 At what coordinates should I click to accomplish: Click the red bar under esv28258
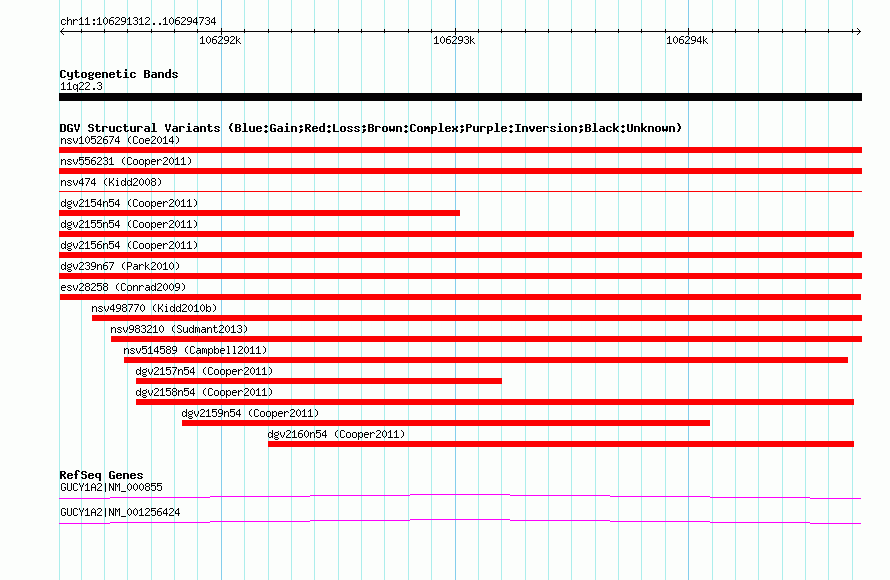(460, 297)
